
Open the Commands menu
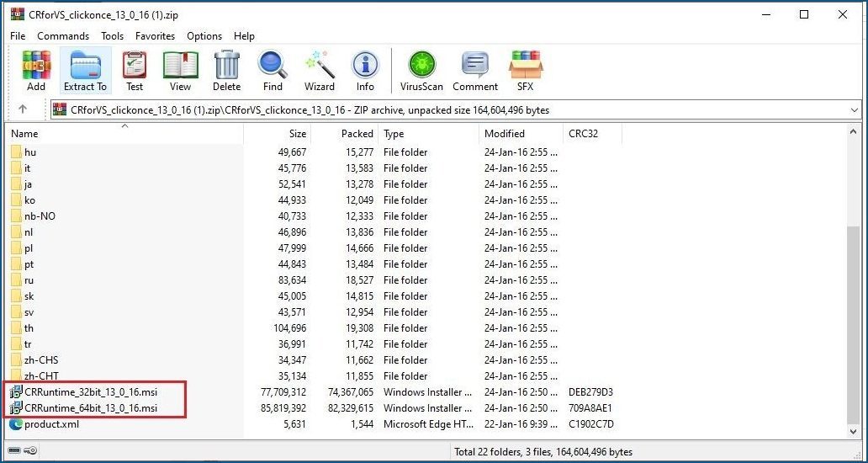coord(63,36)
